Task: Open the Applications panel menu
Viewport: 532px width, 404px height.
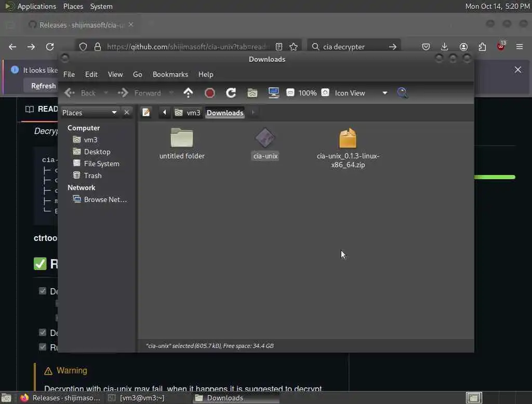Action: (x=31, y=6)
